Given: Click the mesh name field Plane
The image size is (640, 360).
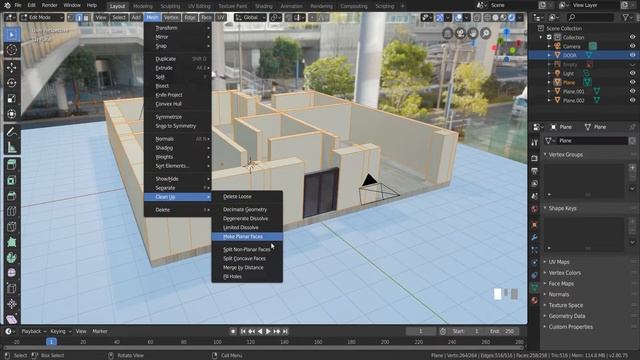Looking at the screenshot, I should click(x=592, y=141).
